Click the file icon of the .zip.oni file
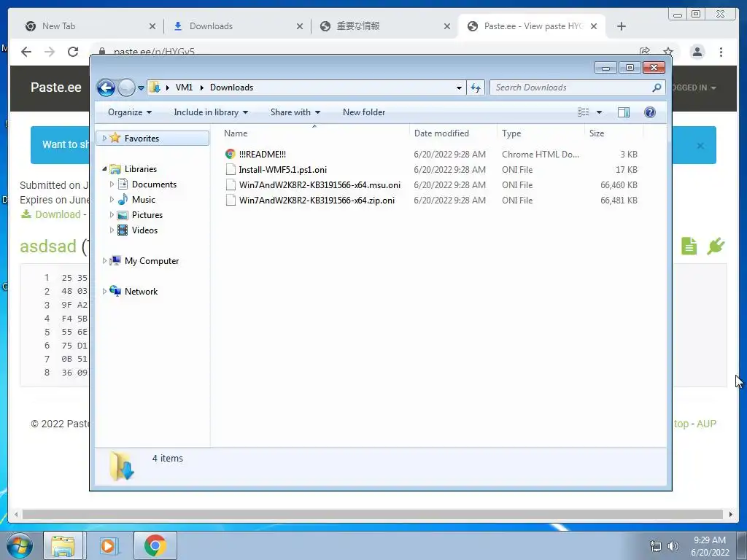 (x=231, y=200)
